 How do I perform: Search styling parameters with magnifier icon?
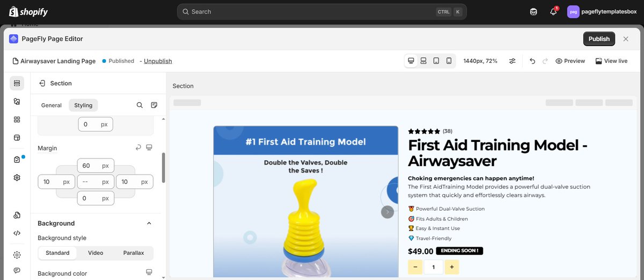(140, 105)
